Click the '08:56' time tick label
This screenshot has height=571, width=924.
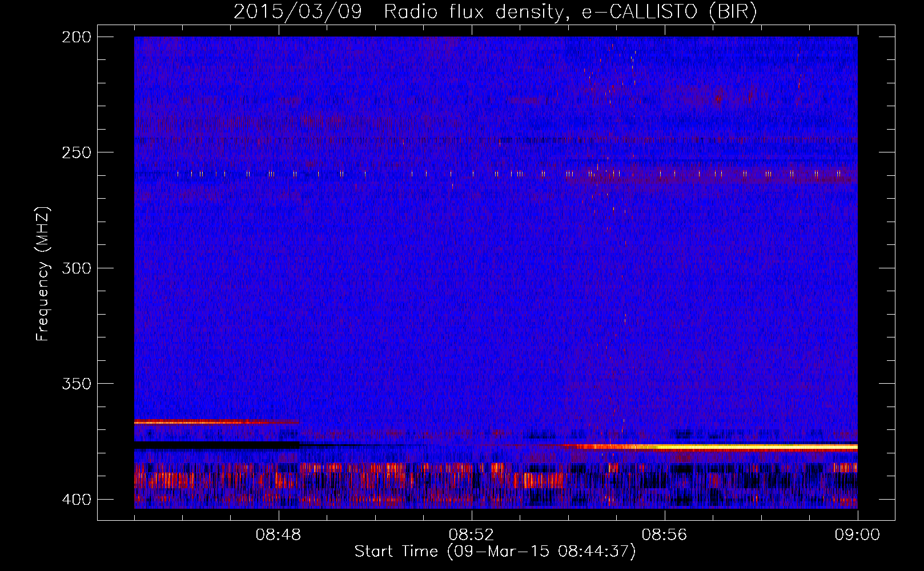coord(664,535)
